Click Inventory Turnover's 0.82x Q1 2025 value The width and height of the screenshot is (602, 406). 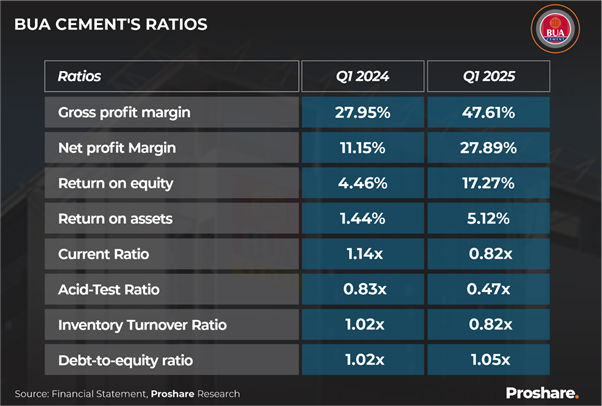[491, 325]
